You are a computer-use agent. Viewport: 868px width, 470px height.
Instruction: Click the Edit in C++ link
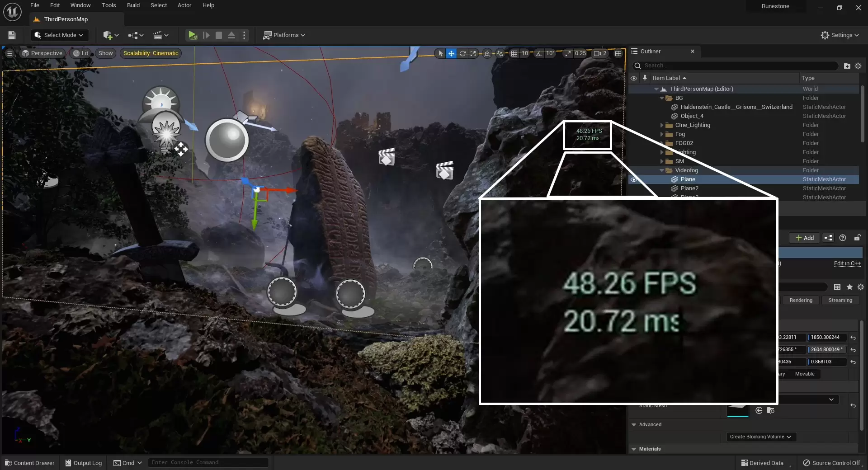tap(847, 263)
